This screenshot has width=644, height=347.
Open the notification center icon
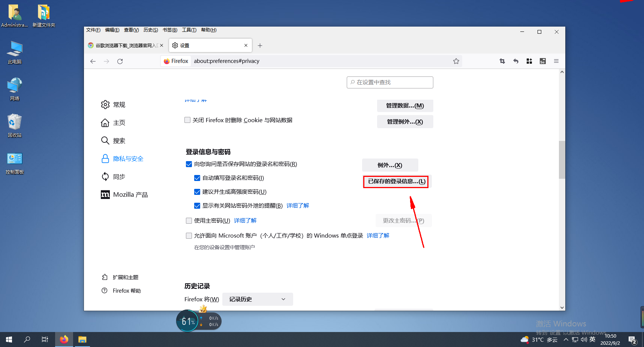(633, 340)
